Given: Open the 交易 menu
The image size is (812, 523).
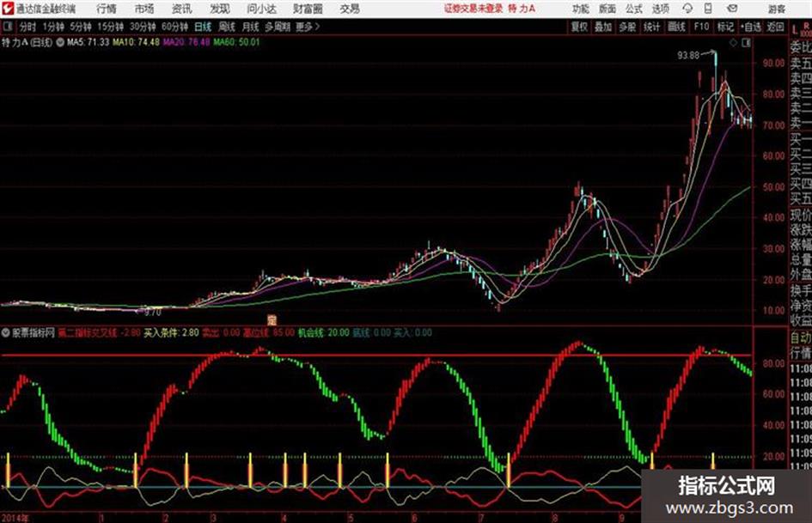Looking at the screenshot, I should [350, 9].
